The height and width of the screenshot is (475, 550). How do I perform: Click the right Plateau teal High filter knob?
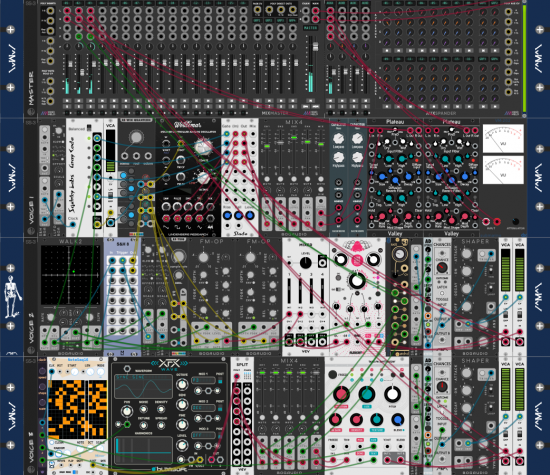tap(458, 159)
